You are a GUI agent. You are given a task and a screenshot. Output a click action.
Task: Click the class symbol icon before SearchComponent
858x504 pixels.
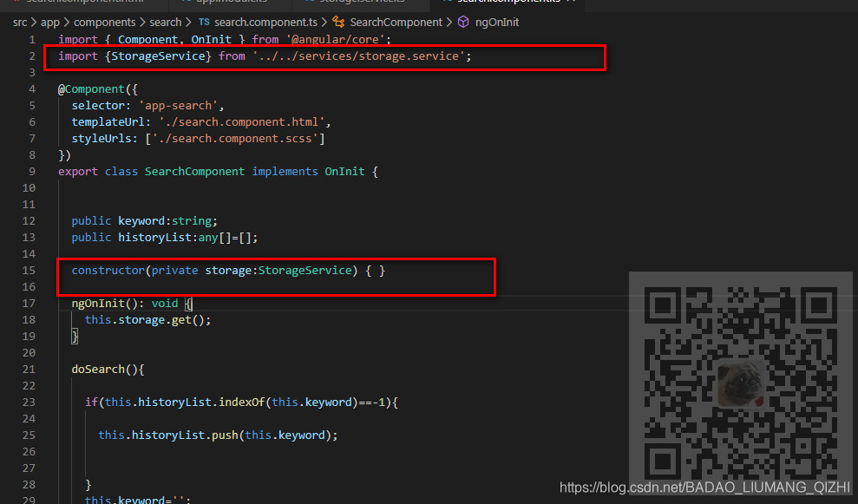pos(338,22)
